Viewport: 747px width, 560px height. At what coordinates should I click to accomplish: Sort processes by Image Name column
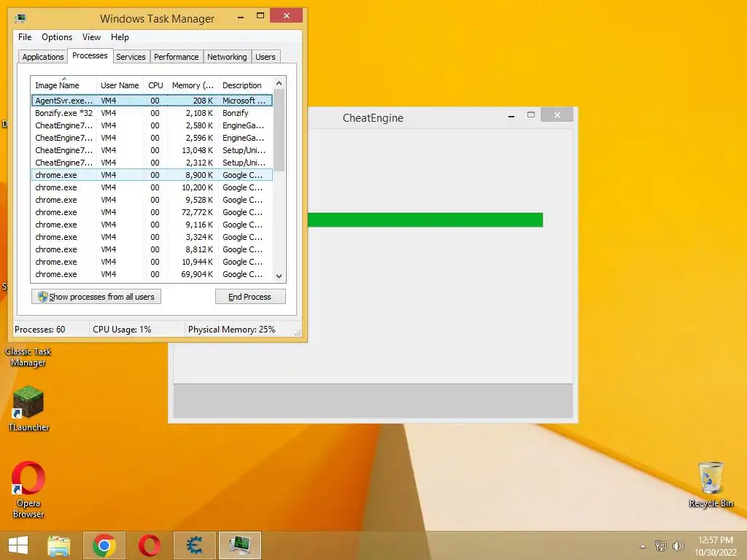(63, 85)
